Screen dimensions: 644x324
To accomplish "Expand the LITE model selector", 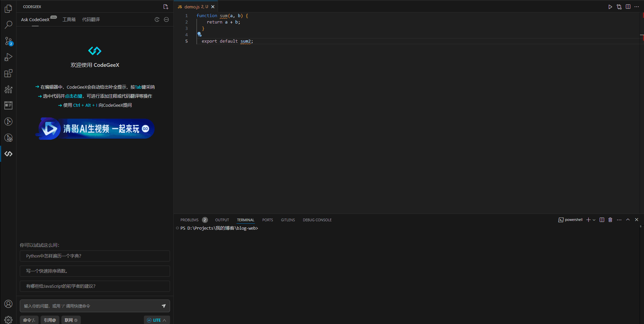I will [x=157, y=320].
